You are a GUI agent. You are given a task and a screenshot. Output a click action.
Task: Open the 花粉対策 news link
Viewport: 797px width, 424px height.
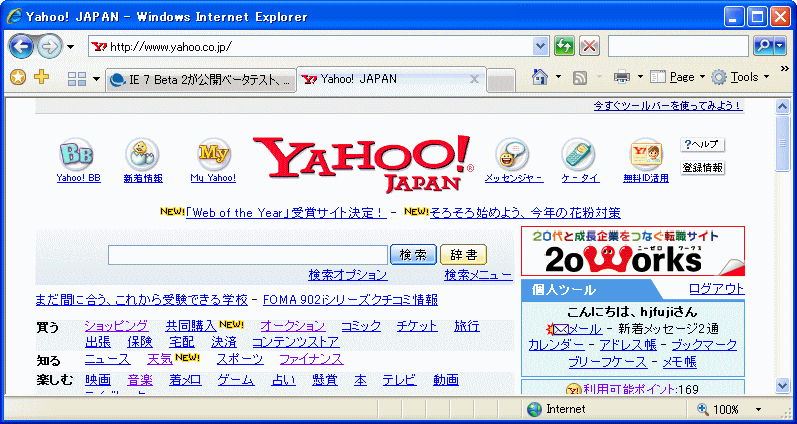coord(525,213)
